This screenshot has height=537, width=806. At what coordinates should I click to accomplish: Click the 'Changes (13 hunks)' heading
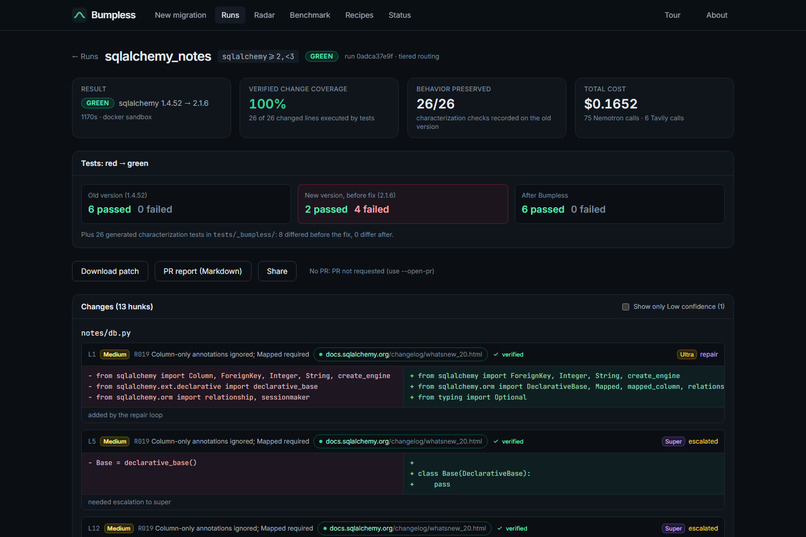[117, 307]
